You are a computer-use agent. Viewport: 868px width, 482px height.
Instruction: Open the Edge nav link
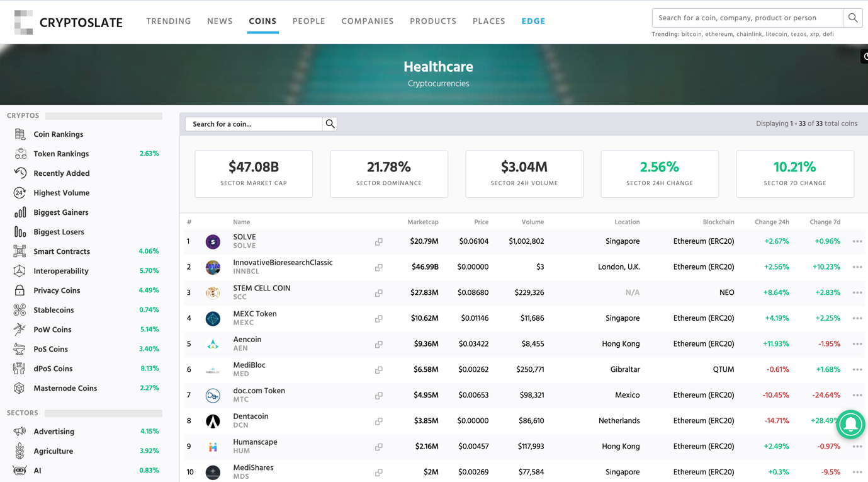click(533, 21)
